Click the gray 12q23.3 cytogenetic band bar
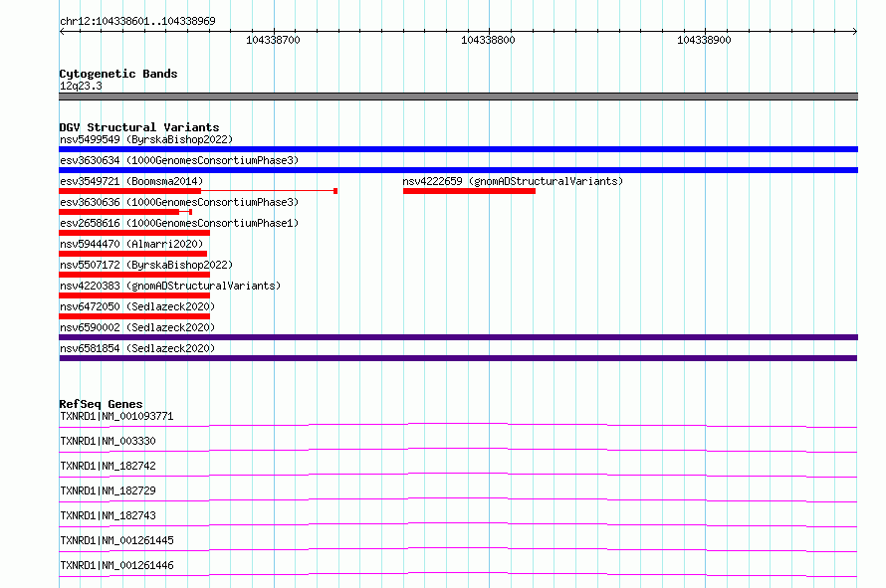The height and width of the screenshot is (588, 886). 458,97
